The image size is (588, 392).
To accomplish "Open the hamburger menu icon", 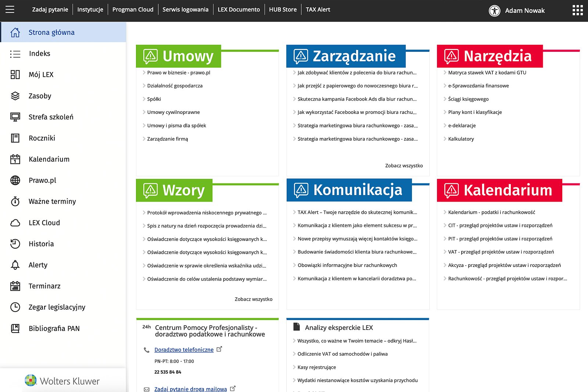I will [x=10, y=10].
